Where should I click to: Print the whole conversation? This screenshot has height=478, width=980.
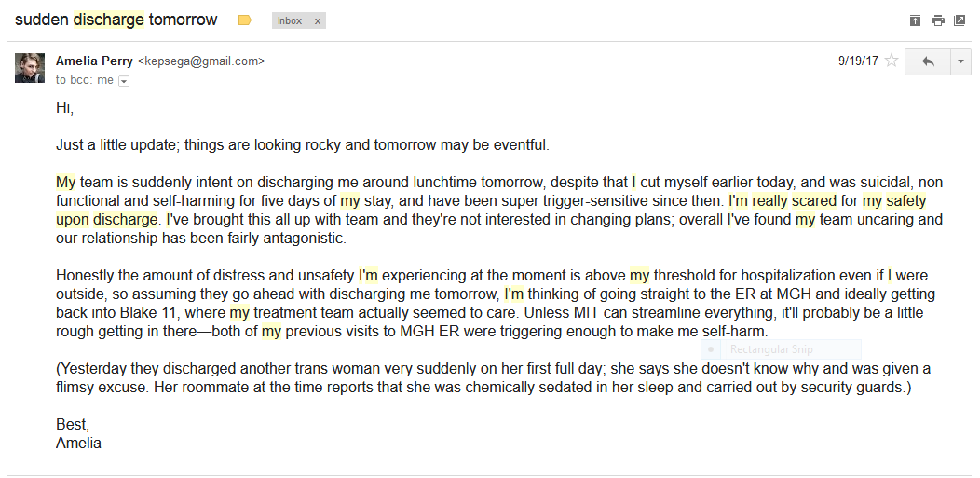pos(937,20)
